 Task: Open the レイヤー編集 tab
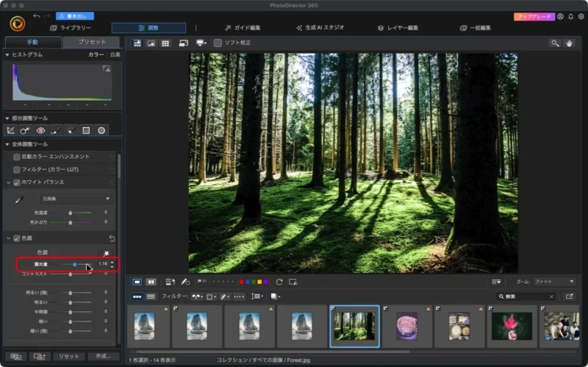[398, 28]
